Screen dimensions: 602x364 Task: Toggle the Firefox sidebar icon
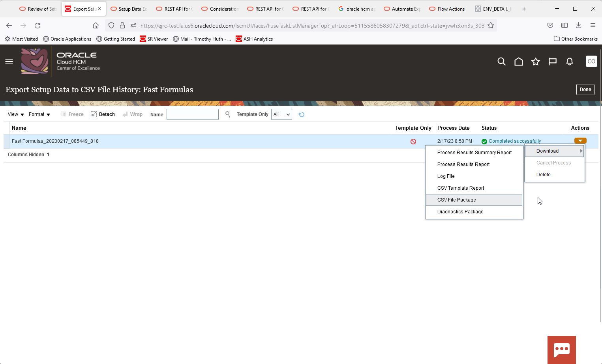(x=564, y=26)
